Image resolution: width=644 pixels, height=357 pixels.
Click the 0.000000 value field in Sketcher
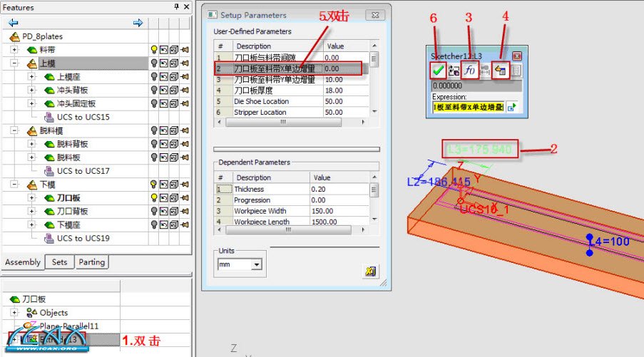[477, 86]
